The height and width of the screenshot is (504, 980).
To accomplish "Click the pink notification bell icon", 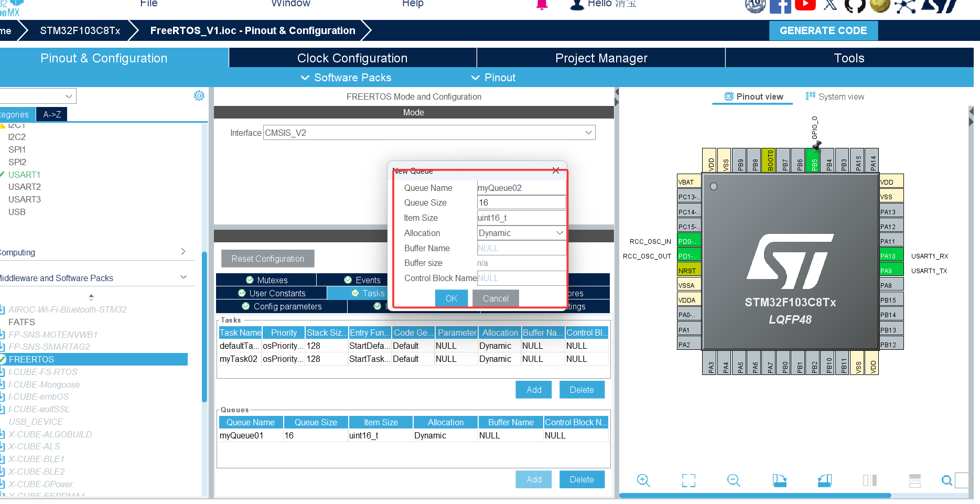I will (x=542, y=5).
